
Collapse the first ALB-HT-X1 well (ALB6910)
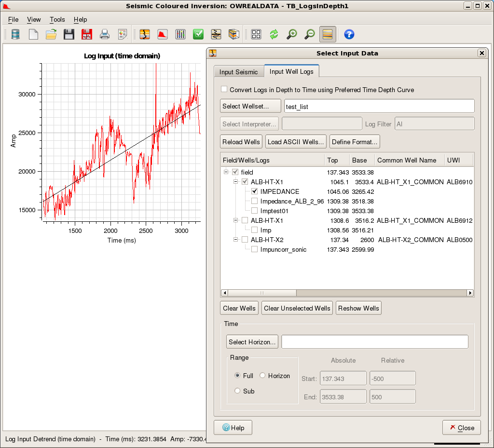(235, 182)
